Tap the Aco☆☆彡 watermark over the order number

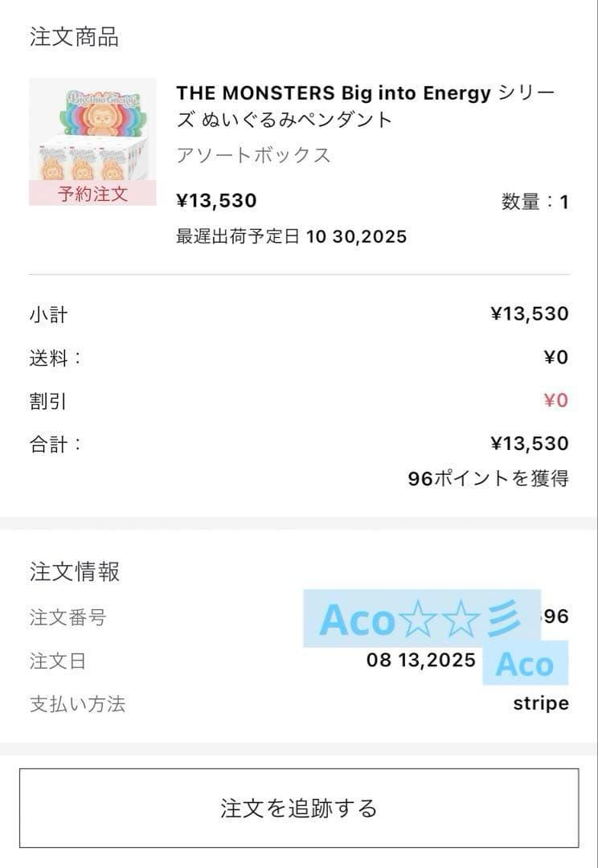pos(421,619)
